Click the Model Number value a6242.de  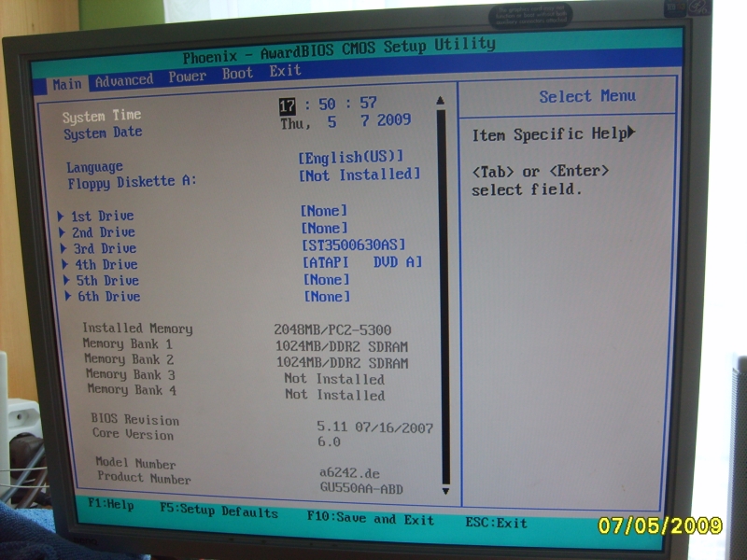click(349, 473)
